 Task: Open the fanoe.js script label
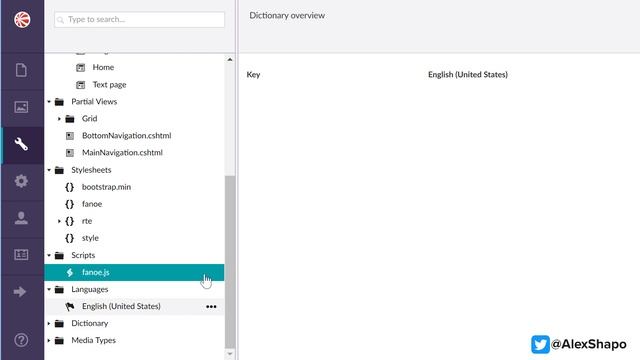coord(96,272)
